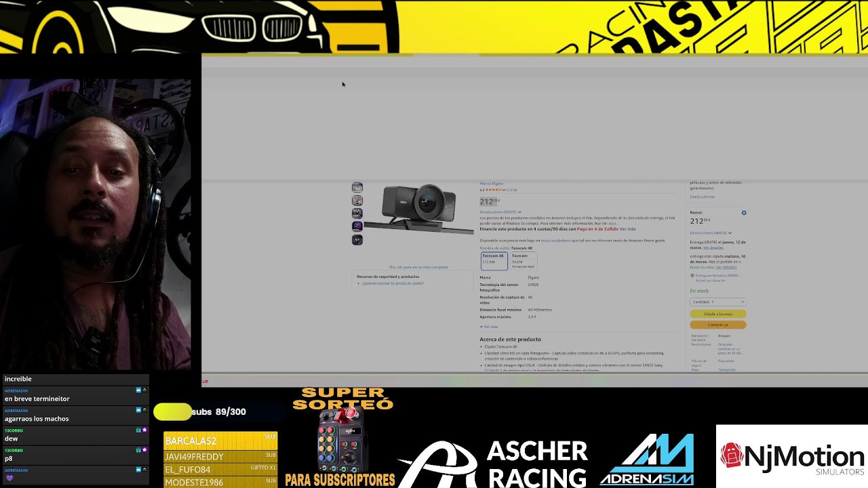Click 'Ver detalles' after the order countdown
Screen dimensions: 868x488
[726, 268]
